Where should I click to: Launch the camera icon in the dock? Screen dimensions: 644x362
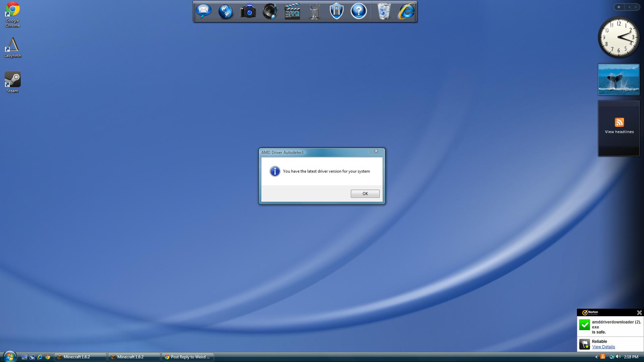(x=248, y=11)
